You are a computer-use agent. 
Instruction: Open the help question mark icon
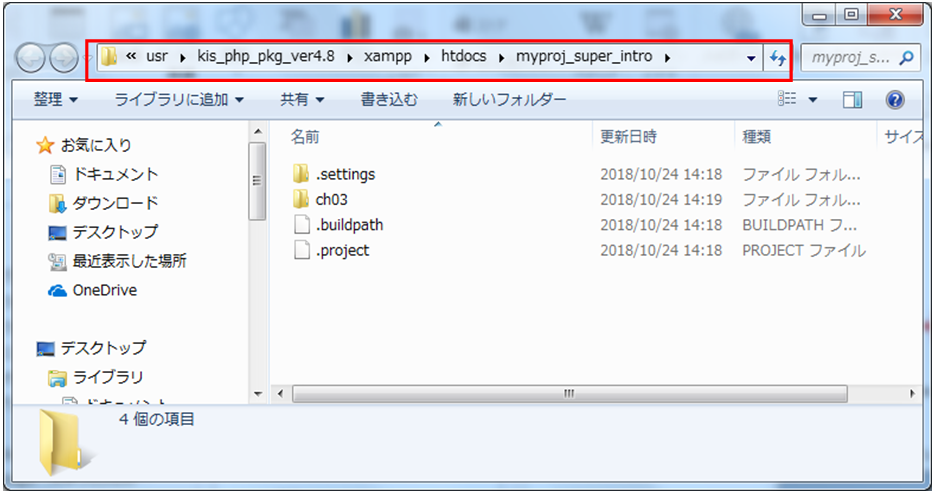pyautogui.click(x=895, y=100)
